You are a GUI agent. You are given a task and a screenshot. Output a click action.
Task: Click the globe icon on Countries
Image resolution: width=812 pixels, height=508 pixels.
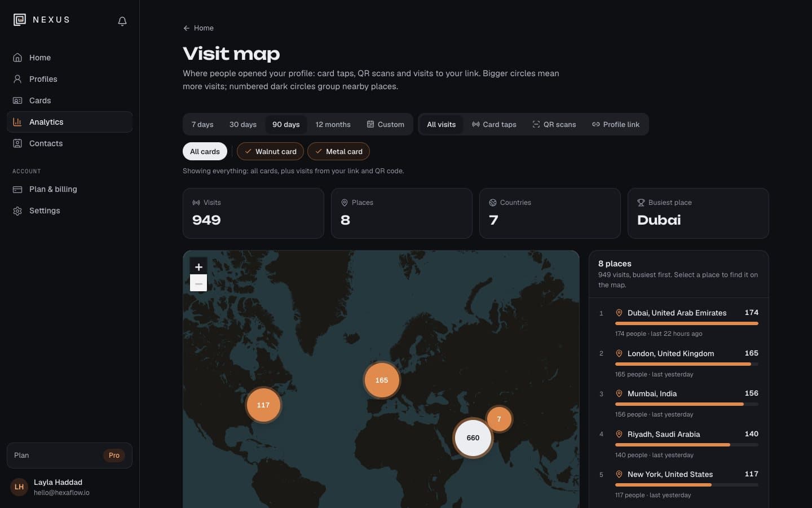tap(493, 203)
